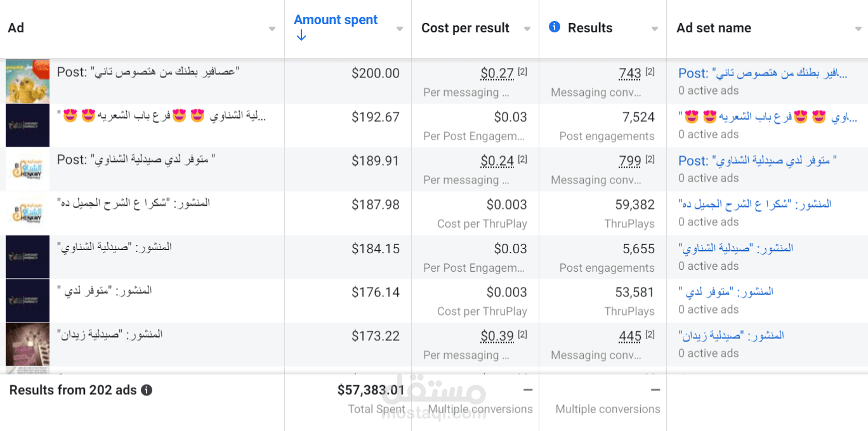Click the 799 results link
868x431 pixels.
point(629,161)
